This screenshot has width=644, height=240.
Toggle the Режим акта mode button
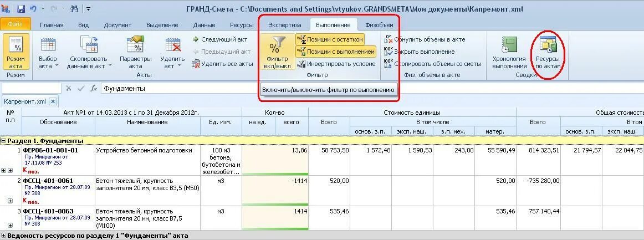pyautogui.click(x=16, y=53)
